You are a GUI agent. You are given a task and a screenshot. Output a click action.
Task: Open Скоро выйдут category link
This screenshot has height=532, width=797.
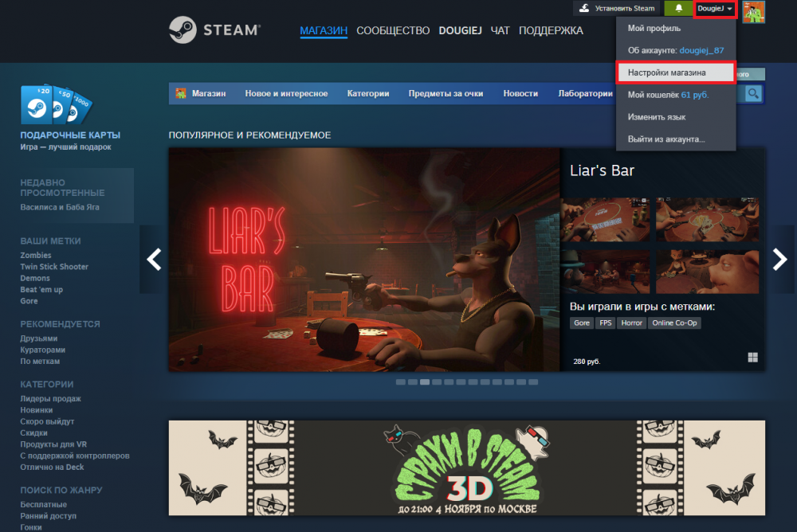tap(47, 421)
